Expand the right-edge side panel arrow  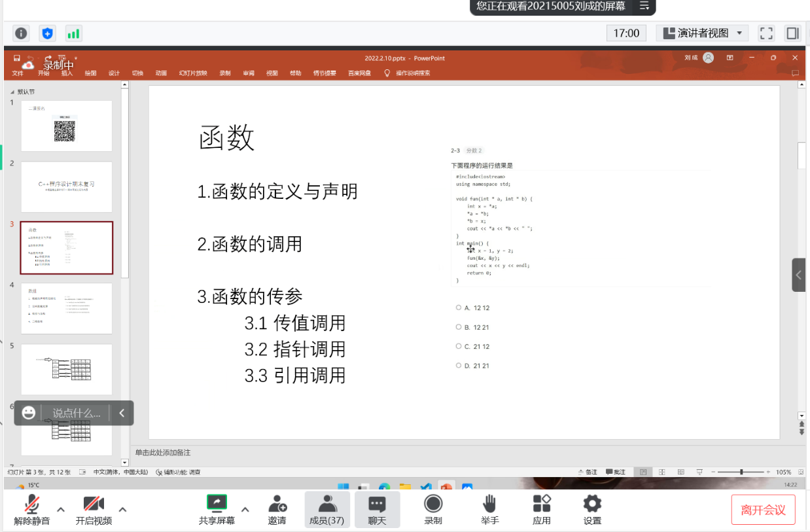pyautogui.click(x=798, y=275)
